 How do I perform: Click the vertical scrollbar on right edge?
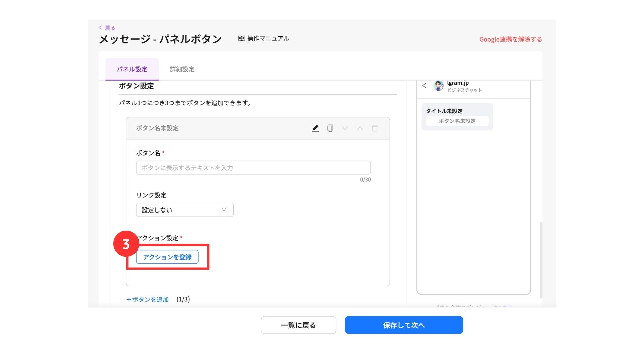pyautogui.click(x=541, y=260)
